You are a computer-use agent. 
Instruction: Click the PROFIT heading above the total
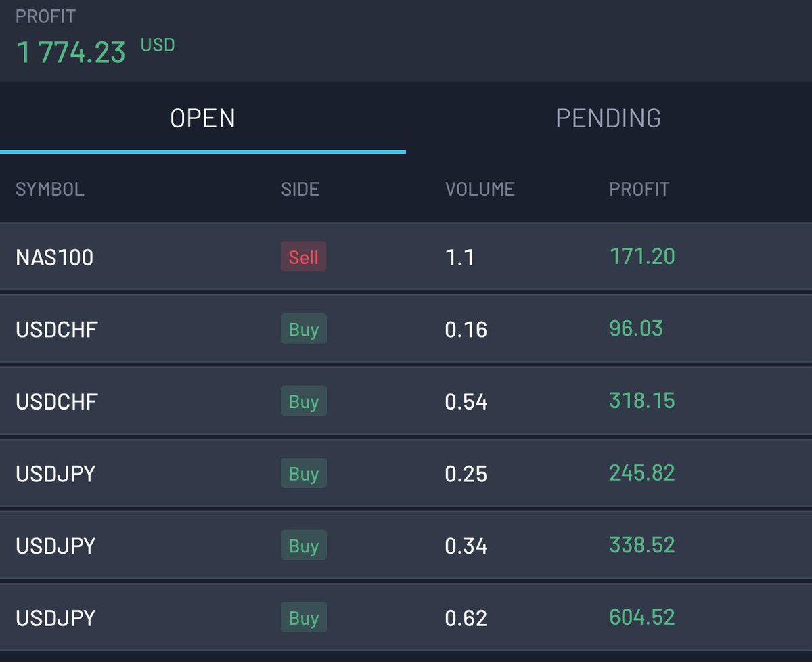pos(45,16)
